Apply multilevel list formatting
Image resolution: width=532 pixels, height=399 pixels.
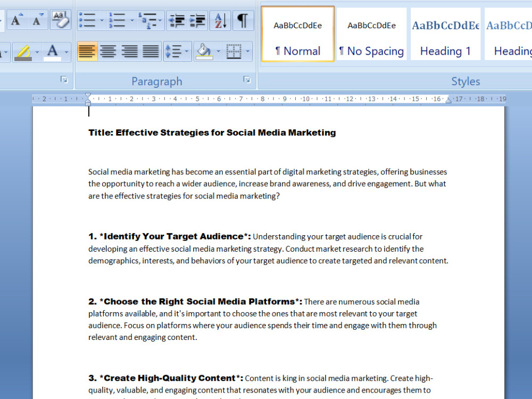[x=147, y=21]
